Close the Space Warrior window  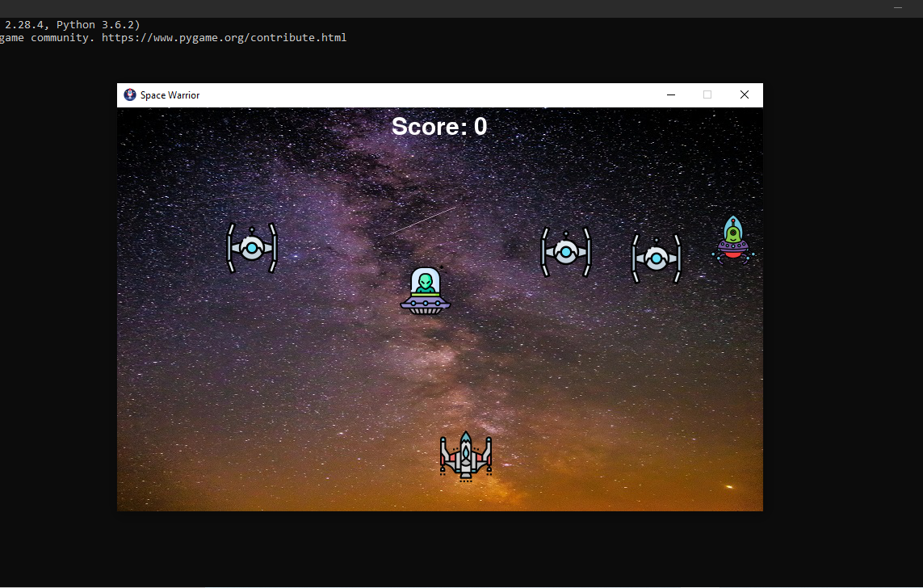click(x=744, y=94)
